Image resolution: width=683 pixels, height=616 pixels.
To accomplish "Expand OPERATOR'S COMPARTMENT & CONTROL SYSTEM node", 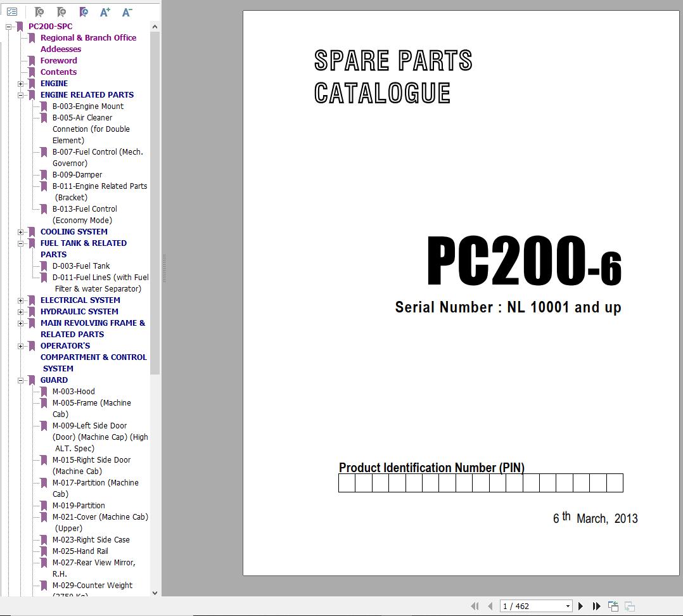I will pos(20,346).
